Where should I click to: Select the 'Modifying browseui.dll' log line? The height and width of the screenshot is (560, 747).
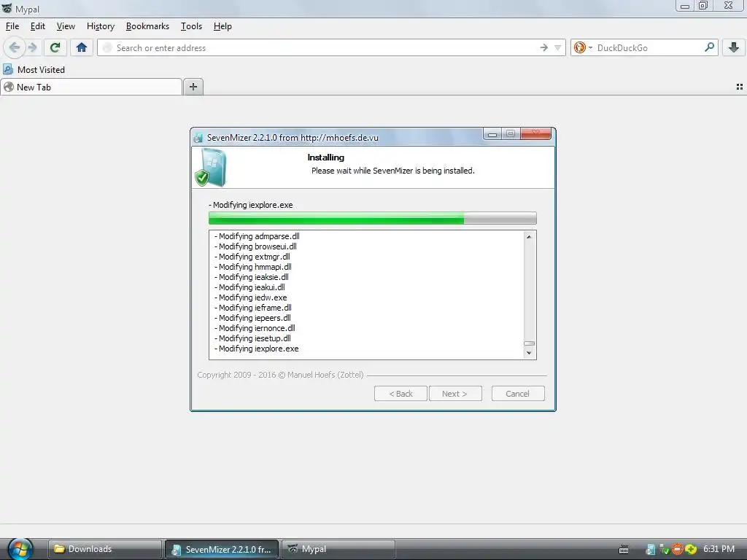[x=255, y=246]
